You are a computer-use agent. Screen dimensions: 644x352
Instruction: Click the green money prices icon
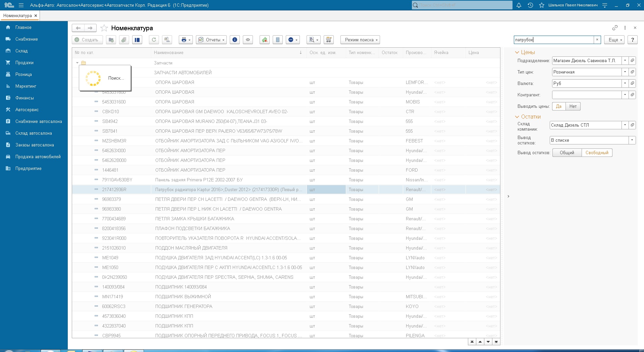click(x=265, y=40)
